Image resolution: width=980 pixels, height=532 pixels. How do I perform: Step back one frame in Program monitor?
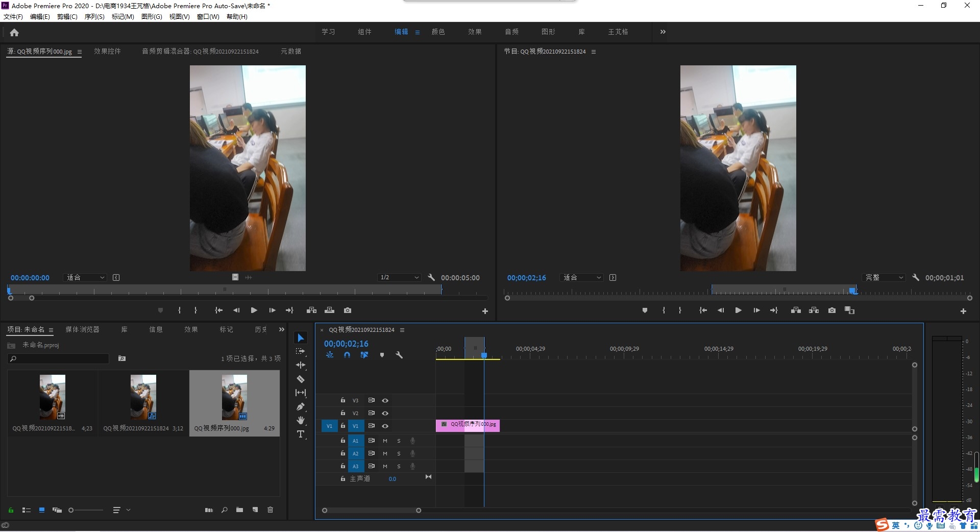[721, 310]
